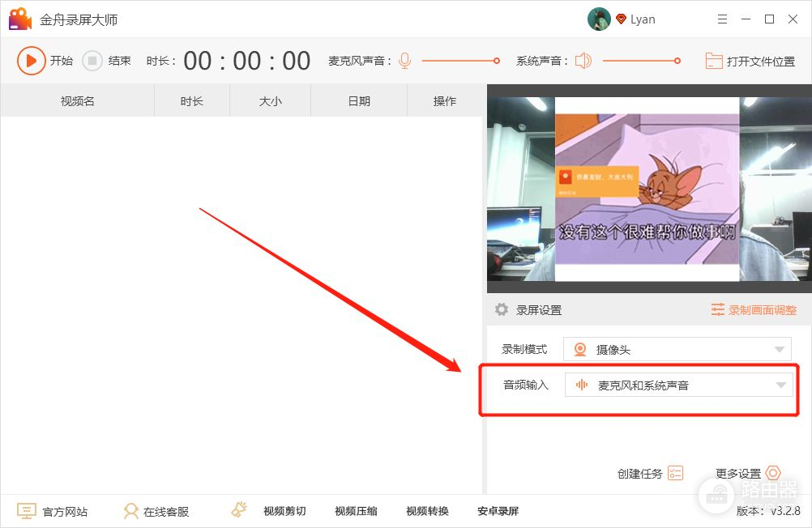The image size is (812, 528).
Task: Click 创建任务 task list icon
Action: coord(675,473)
